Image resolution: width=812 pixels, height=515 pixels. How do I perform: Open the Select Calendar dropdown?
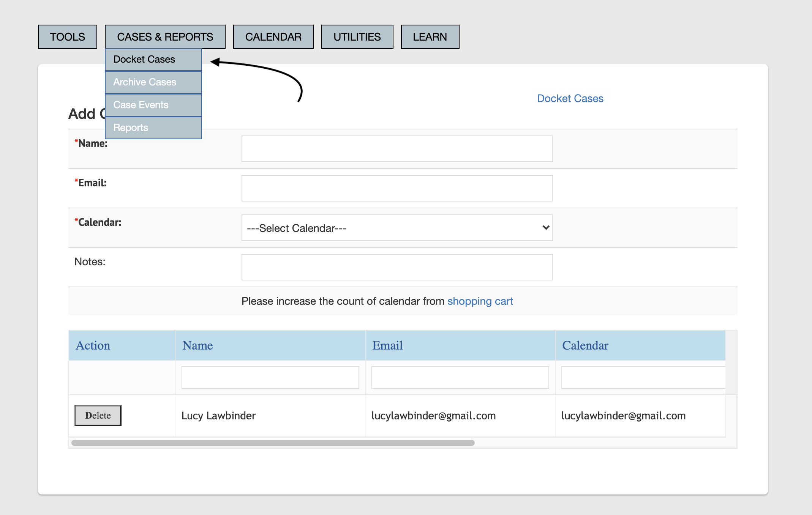click(397, 228)
